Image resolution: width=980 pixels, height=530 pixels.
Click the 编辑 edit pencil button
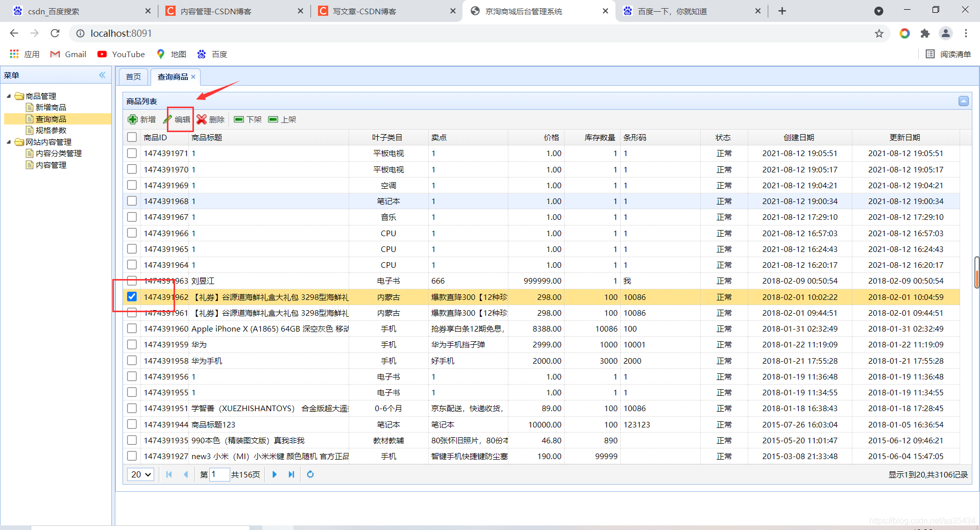pos(177,119)
